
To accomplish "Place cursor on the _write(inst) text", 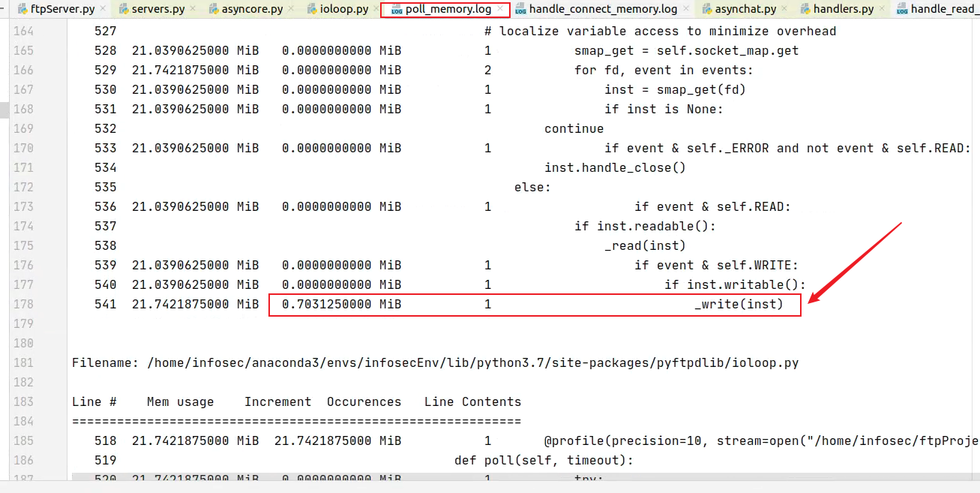I will click(738, 304).
